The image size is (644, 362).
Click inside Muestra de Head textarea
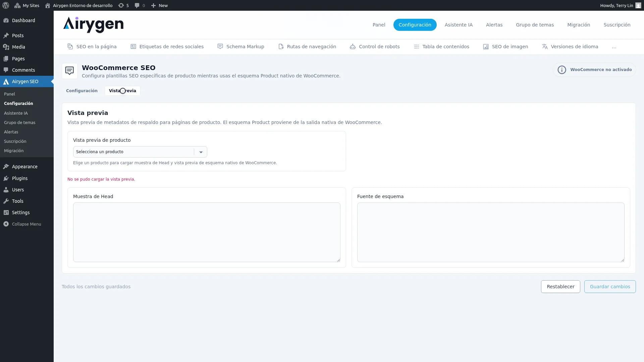(x=207, y=232)
